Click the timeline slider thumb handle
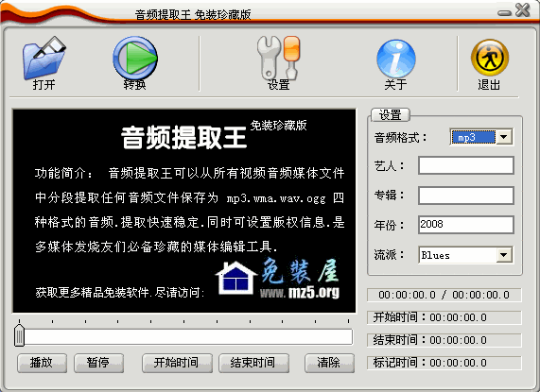 (19, 335)
